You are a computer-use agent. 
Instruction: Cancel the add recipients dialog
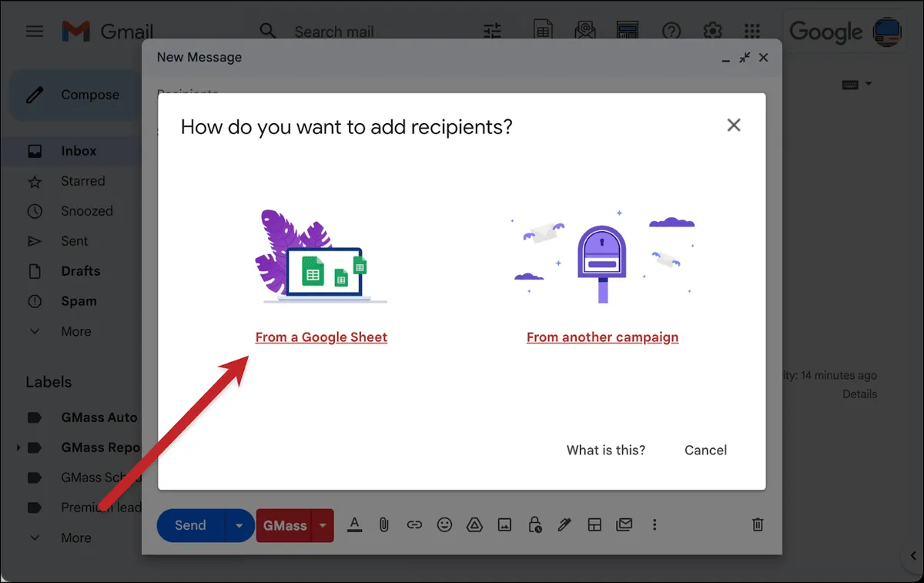coord(706,451)
